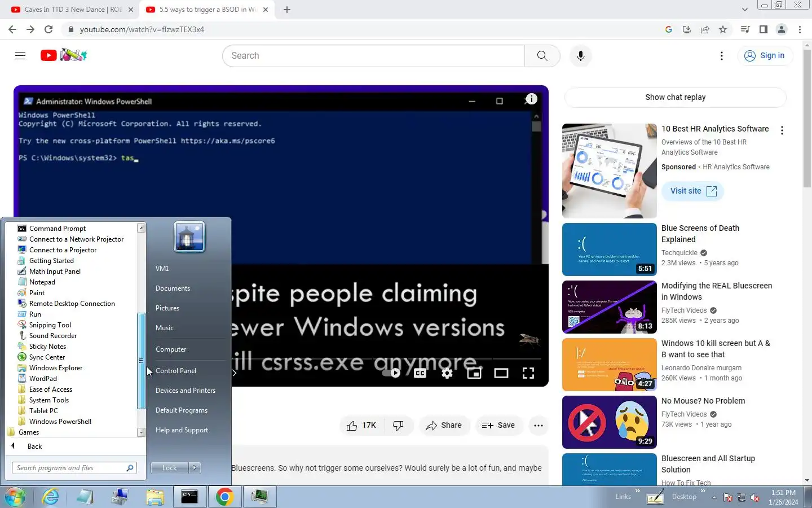
Task: Click the search magnifier button
Action: [542, 56]
